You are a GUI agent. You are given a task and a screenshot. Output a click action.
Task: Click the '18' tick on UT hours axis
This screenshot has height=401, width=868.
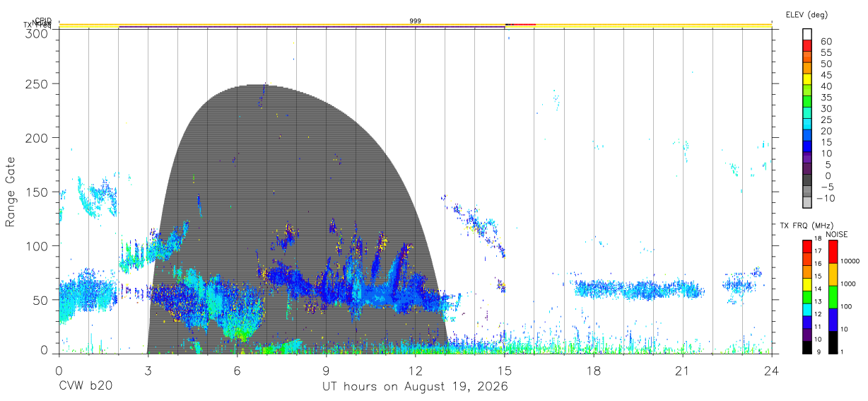tap(593, 371)
